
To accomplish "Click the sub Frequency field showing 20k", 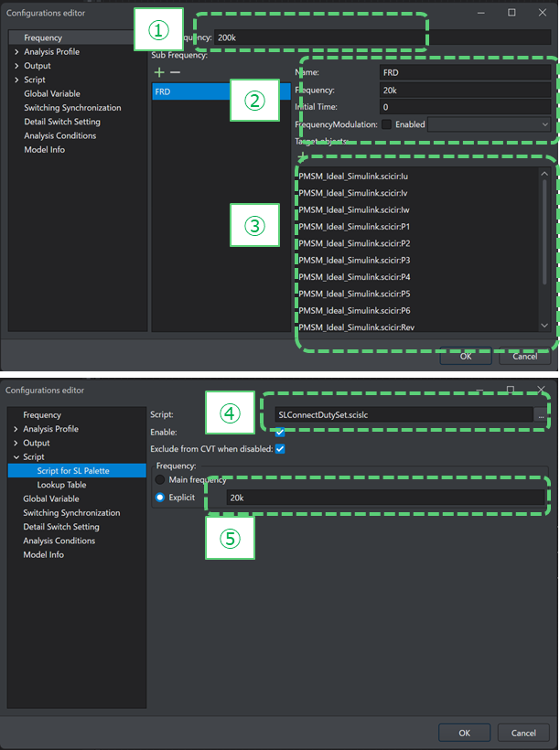I will coord(465,90).
